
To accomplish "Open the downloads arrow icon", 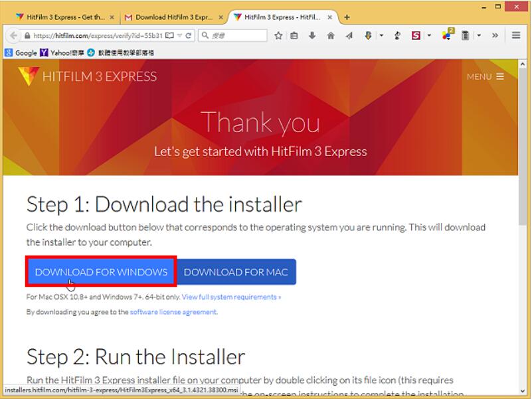I will [312, 36].
